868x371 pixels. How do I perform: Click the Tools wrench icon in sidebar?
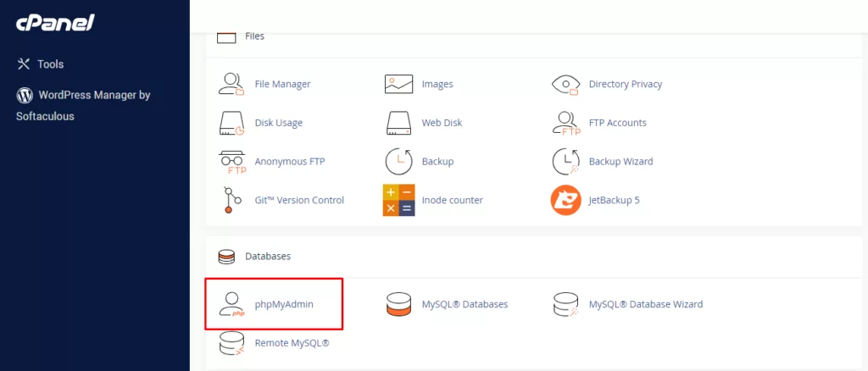click(23, 64)
